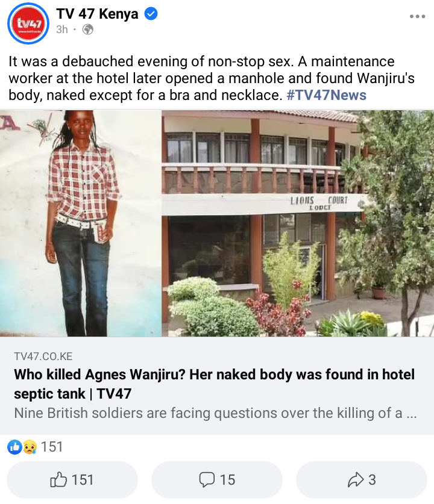Click the 'Nine British soldiers' article description
The height and width of the screenshot is (504, 434).
coord(215,413)
